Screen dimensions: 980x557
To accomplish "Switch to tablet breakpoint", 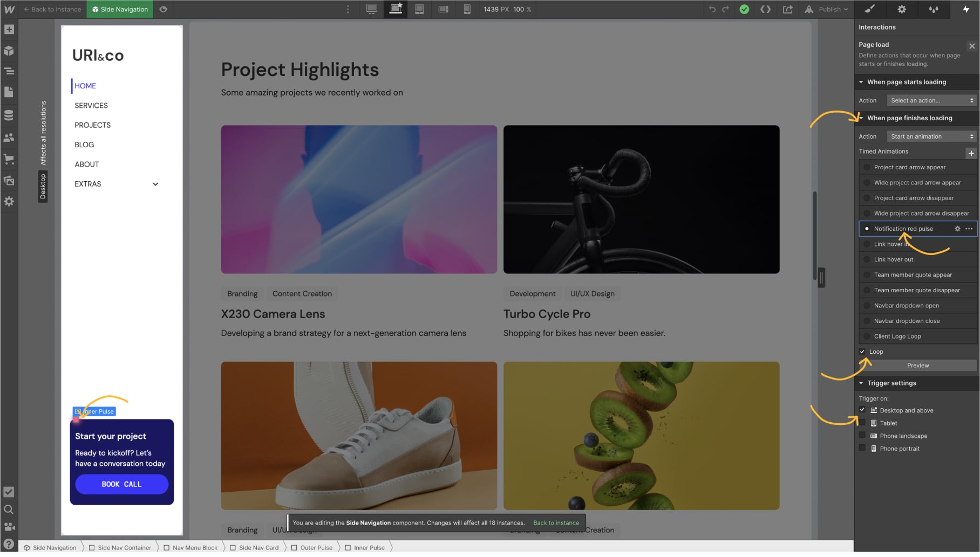I will point(419,9).
